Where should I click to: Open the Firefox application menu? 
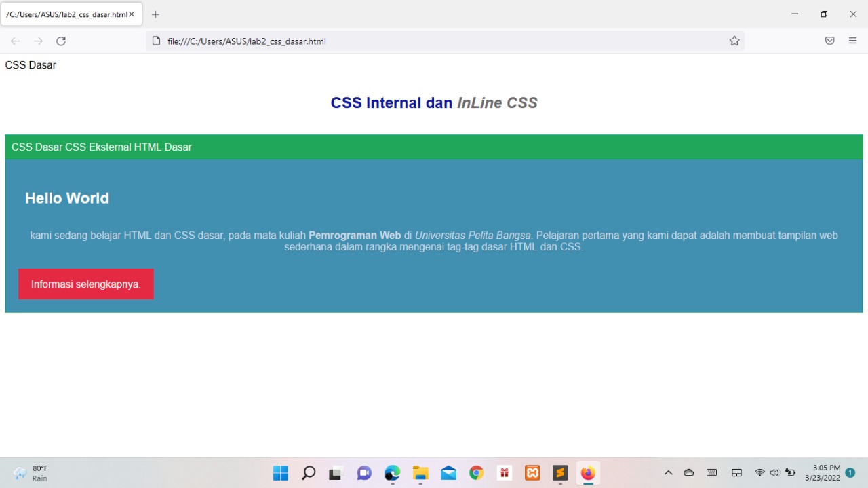click(x=852, y=41)
